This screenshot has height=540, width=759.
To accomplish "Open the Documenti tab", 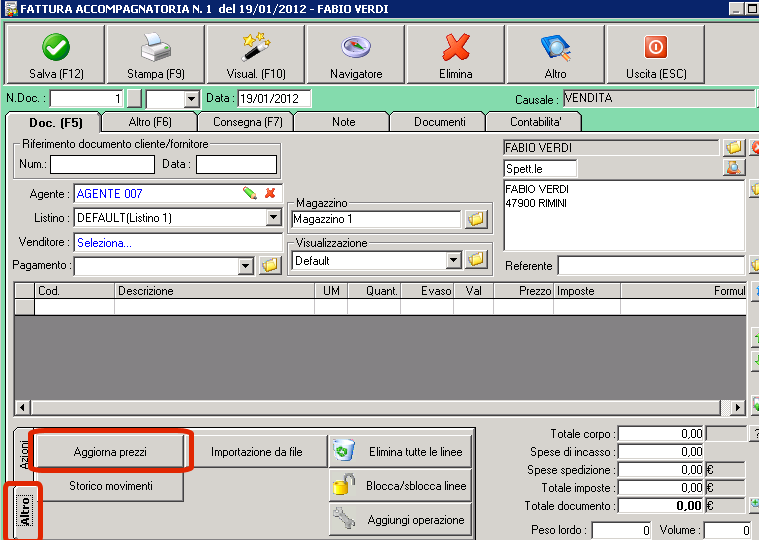I will coord(440,122).
